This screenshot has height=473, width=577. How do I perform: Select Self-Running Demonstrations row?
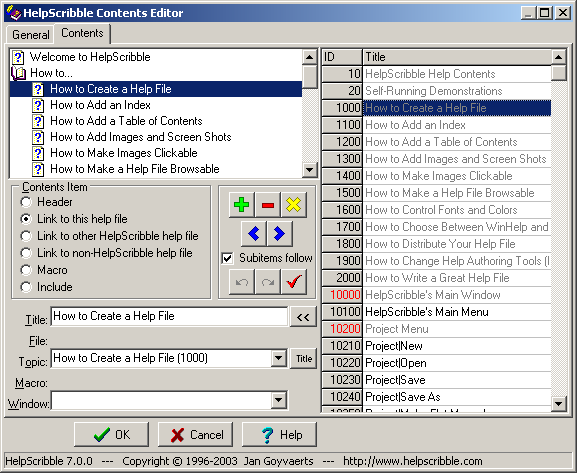pos(457,91)
